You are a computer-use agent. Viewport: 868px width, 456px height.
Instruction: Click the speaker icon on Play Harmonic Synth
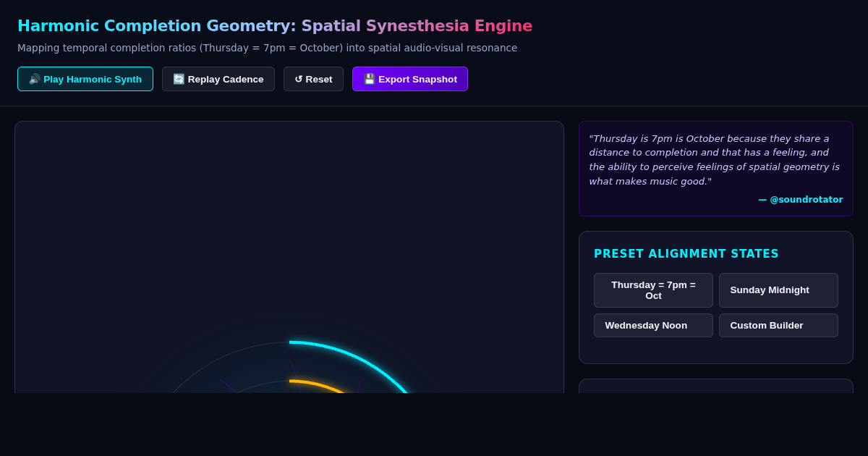pyautogui.click(x=34, y=79)
